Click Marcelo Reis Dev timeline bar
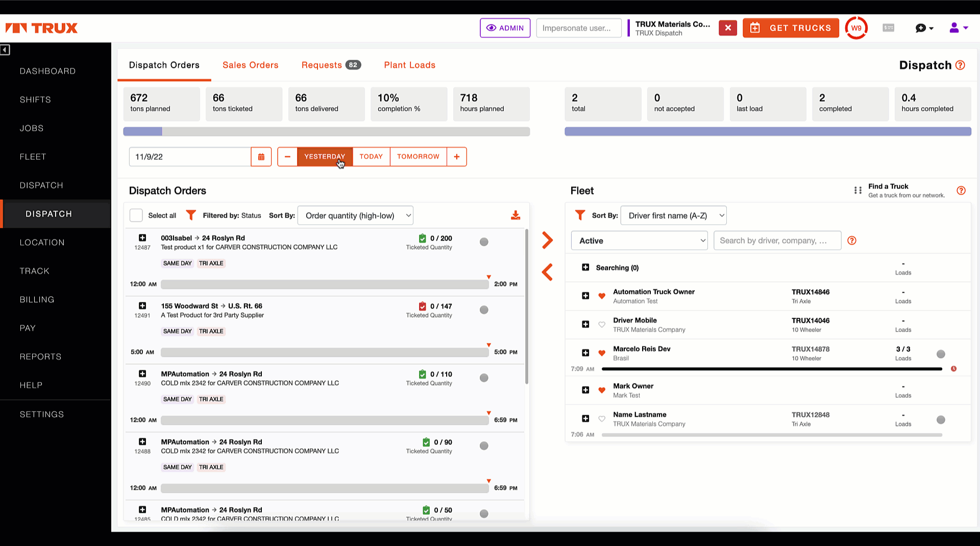Image resolution: width=980 pixels, height=546 pixels. tap(772, 369)
